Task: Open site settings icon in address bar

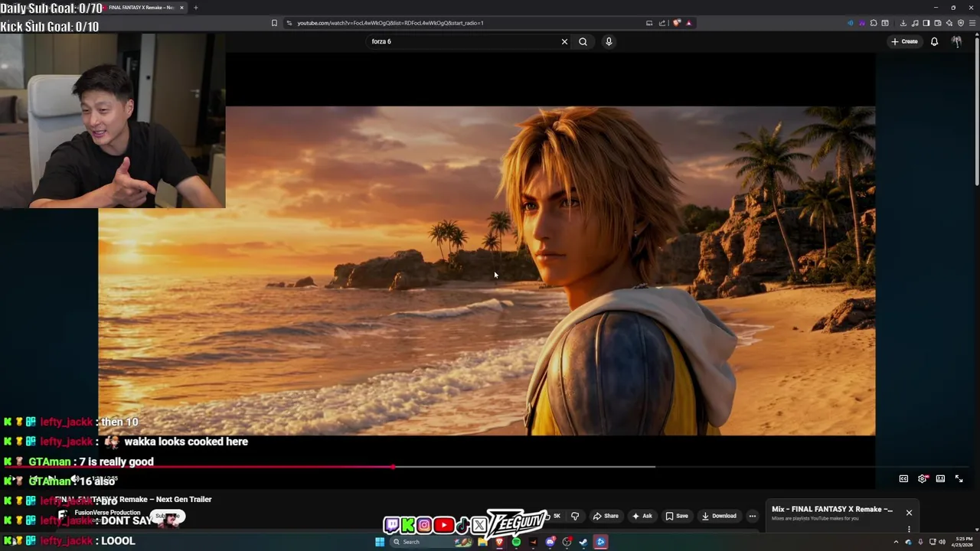Action: point(289,23)
